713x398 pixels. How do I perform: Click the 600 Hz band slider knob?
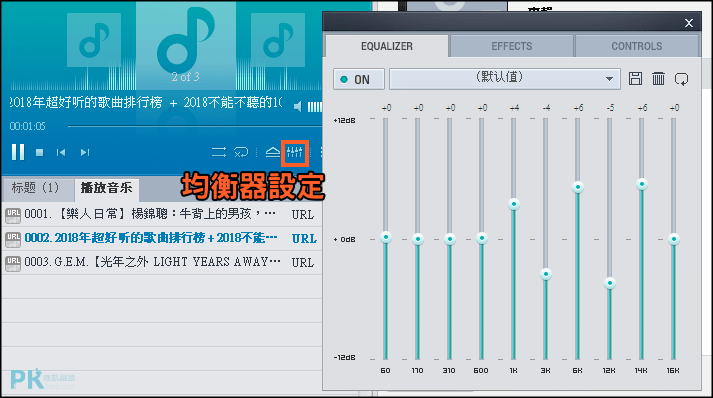[482, 238]
